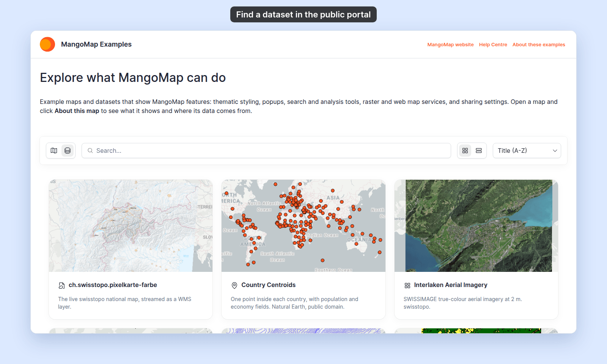Screen dimensions: 607x364
Task: Open the Country Centroids world map thumbnail
Action: pyautogui.click(x=303, y=226)
